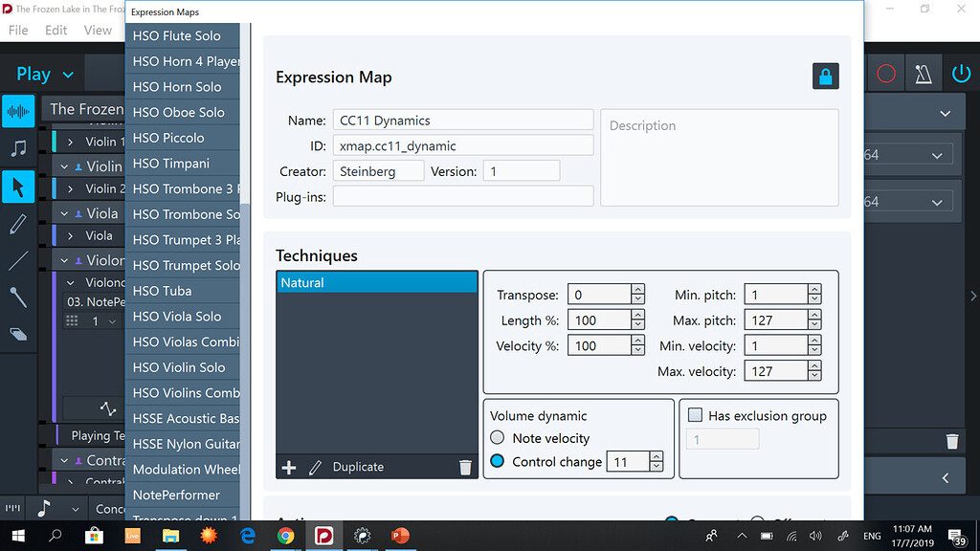Open the View menu

tap(99, 30)
